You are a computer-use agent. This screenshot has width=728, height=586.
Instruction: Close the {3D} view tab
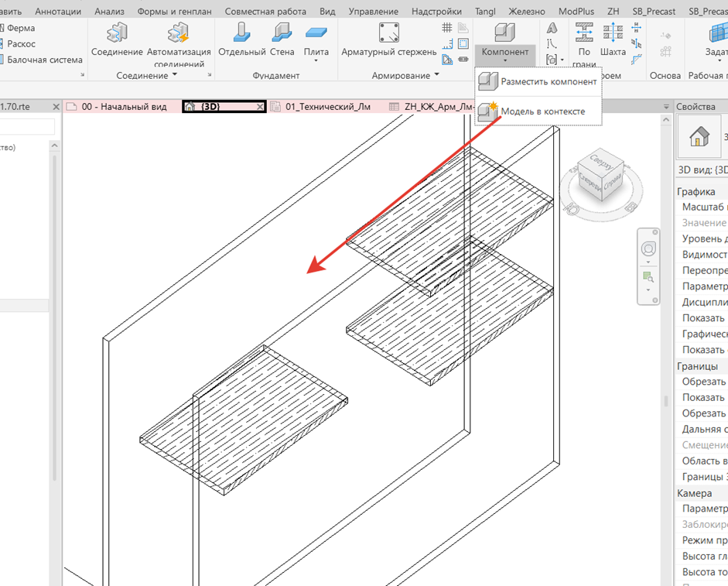pos(261,107)
